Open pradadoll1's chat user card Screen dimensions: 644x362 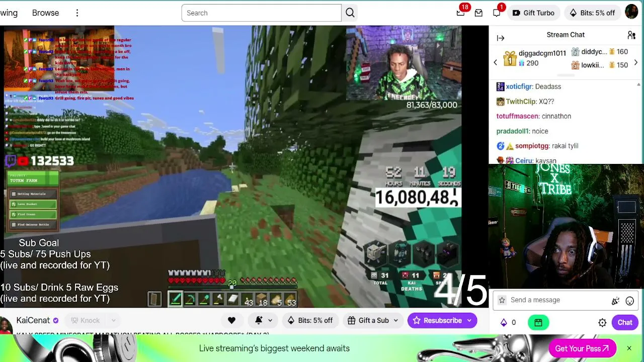(x=513, y=131)
